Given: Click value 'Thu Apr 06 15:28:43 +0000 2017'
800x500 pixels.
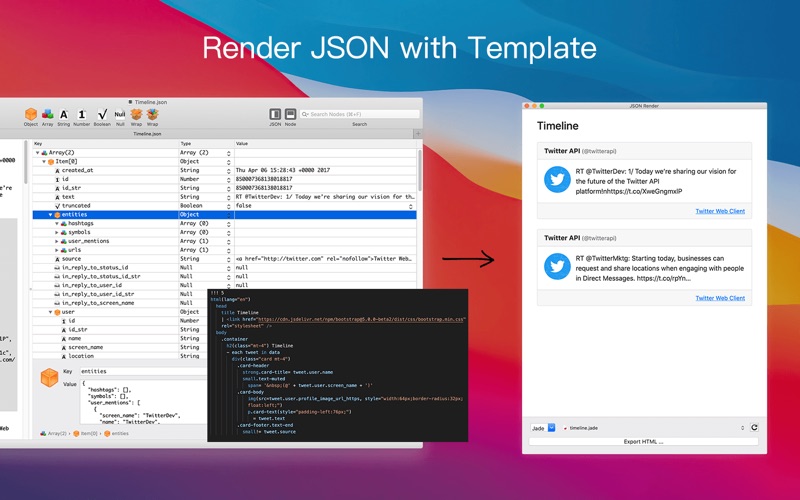Looking at the screenshot, I should [283, 170].
